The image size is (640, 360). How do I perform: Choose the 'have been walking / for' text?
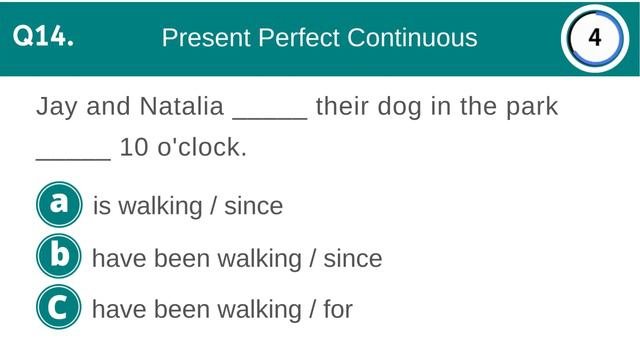(222, 309)
